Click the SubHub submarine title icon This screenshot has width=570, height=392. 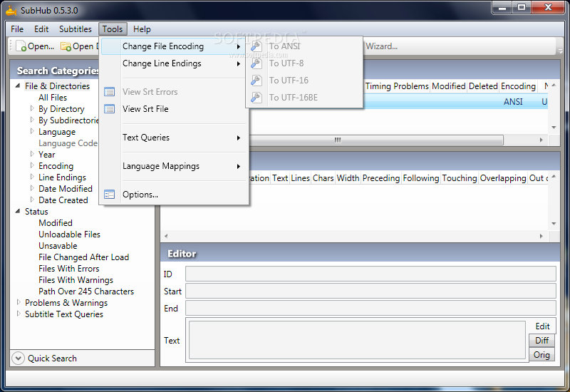[x=11, y=11]
